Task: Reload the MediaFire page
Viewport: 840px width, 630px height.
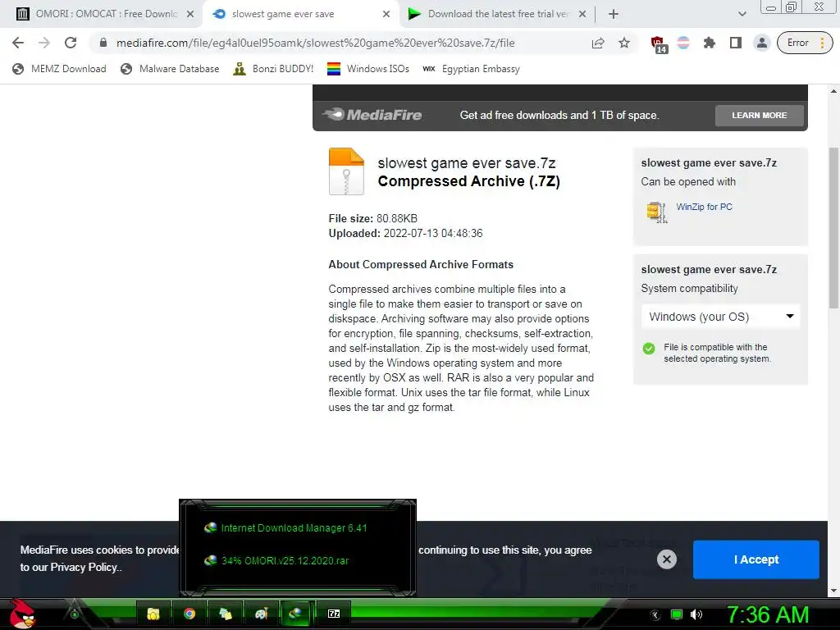Action: [71, 43]
